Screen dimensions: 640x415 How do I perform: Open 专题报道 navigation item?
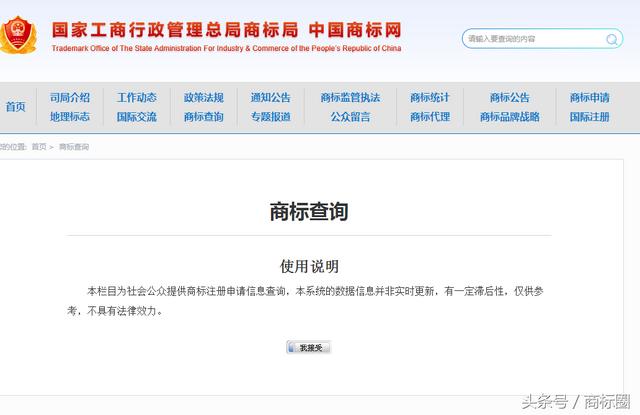point(271,117)
